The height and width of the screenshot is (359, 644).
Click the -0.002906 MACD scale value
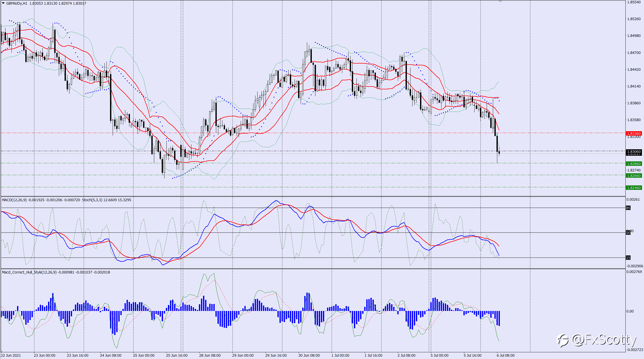tap(635, 266)
